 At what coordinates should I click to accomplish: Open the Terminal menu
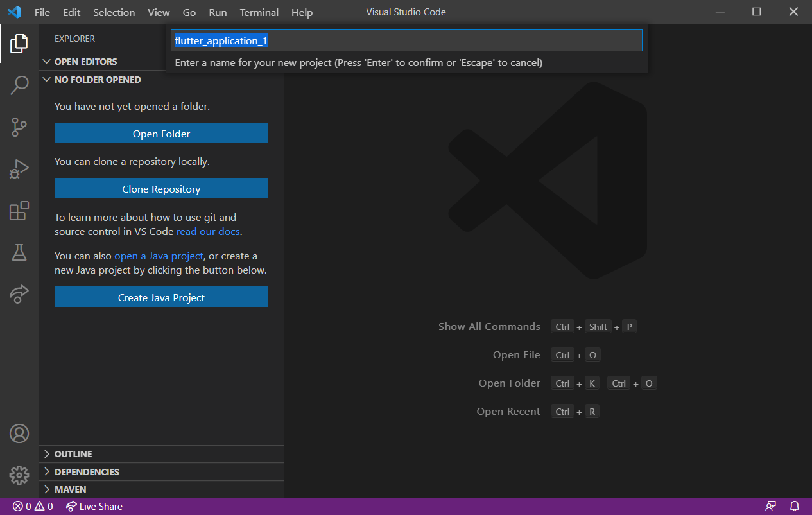[x=259, y=12]
